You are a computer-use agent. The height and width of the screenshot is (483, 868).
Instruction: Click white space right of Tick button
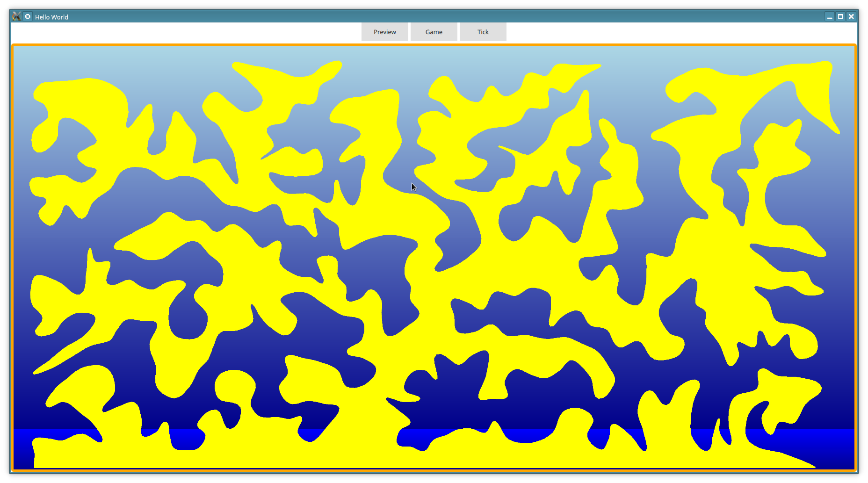pos(678,32)
